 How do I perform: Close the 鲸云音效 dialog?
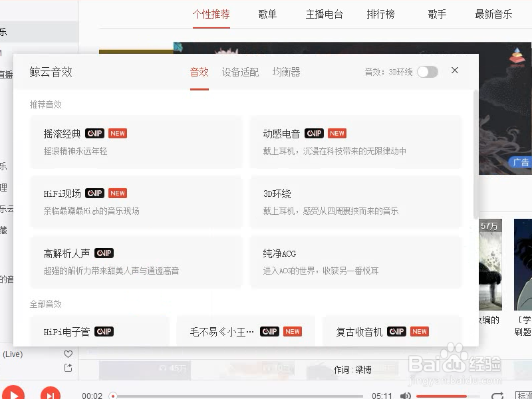[455, 70]
